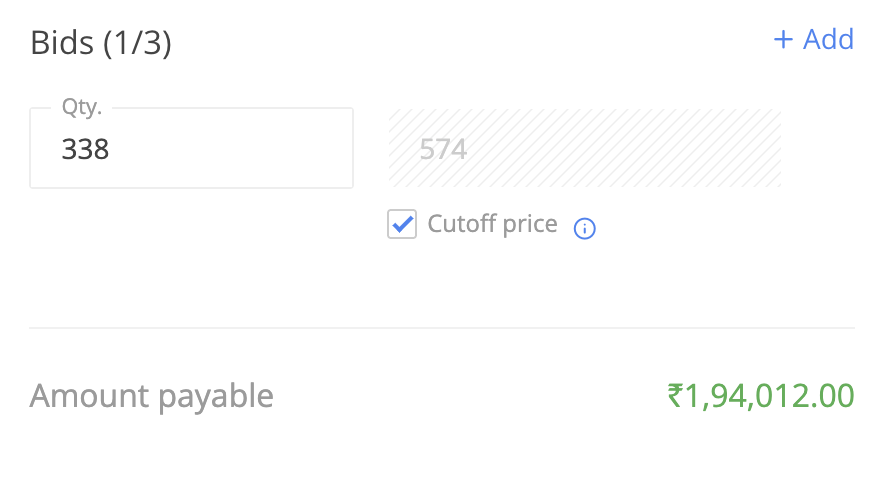Click the rupee symbol in the payable amount
Image resolution: width=881 pixels, height=493 pixels.
click(675, 396)
